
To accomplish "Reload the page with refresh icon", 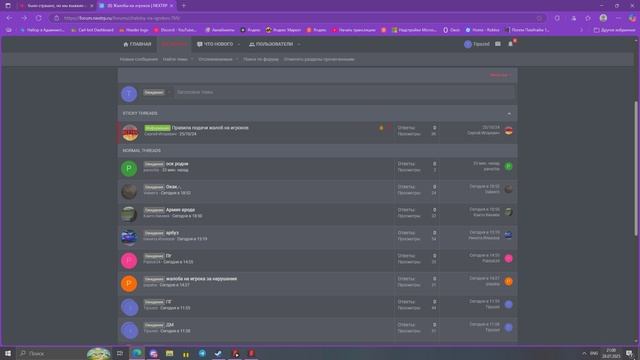I will [38, 18].
